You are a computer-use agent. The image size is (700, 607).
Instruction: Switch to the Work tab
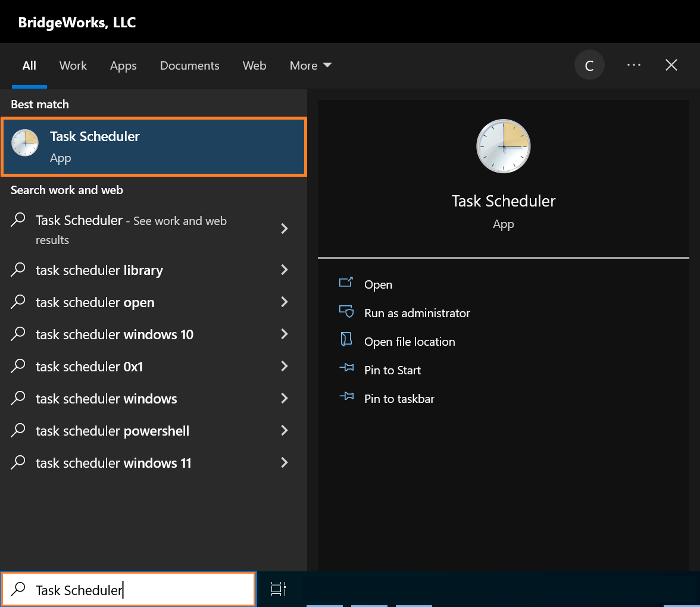[73, 65]
